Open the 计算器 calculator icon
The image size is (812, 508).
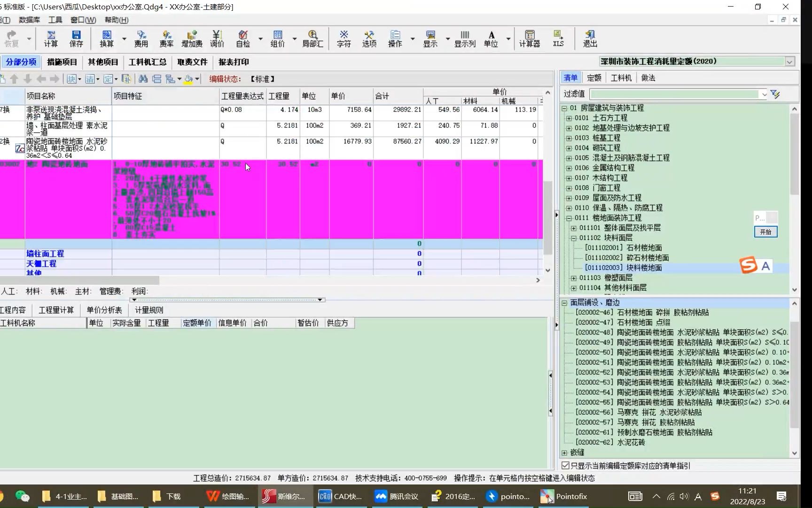530,39
